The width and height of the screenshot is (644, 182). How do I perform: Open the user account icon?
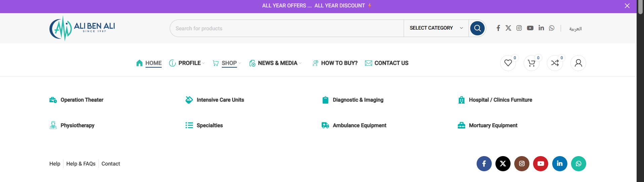pos(578,63)
